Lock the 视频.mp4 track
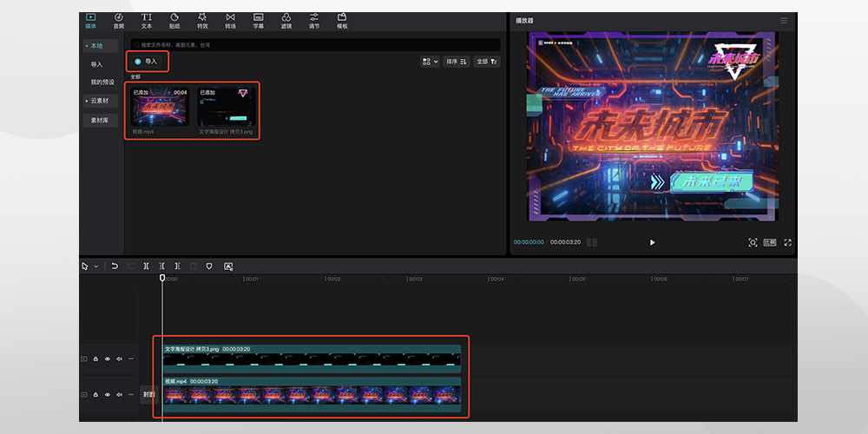 click(x=95, y=395)
